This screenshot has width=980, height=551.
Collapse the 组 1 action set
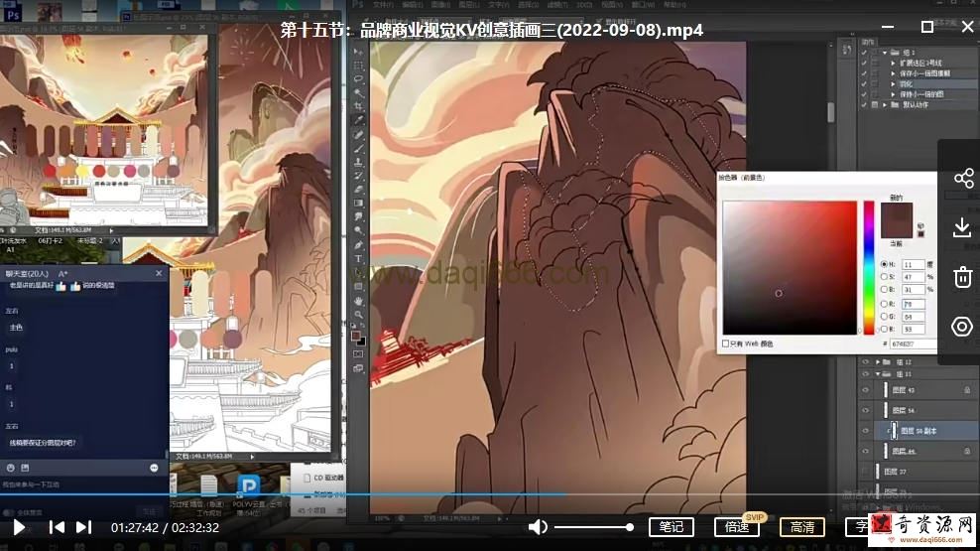885,53
